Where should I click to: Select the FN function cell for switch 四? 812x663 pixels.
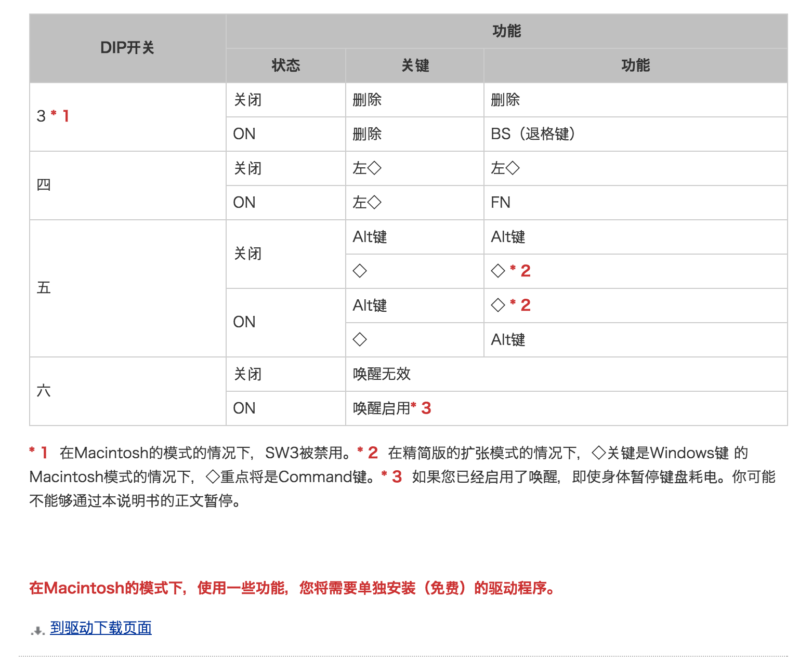click(x=501, y=202)
